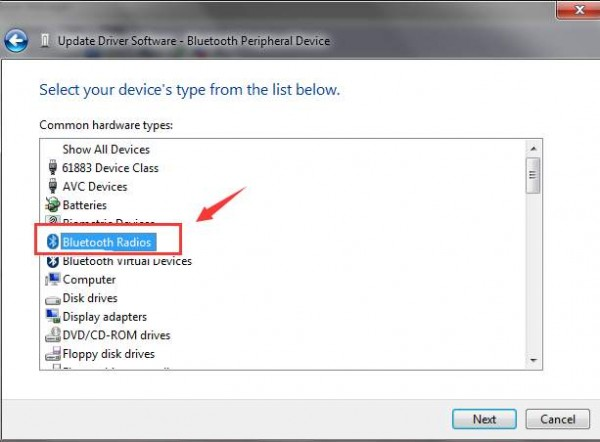600x442 pixels.
Task: Click the Computer icon in list
Action: (53, 280)
